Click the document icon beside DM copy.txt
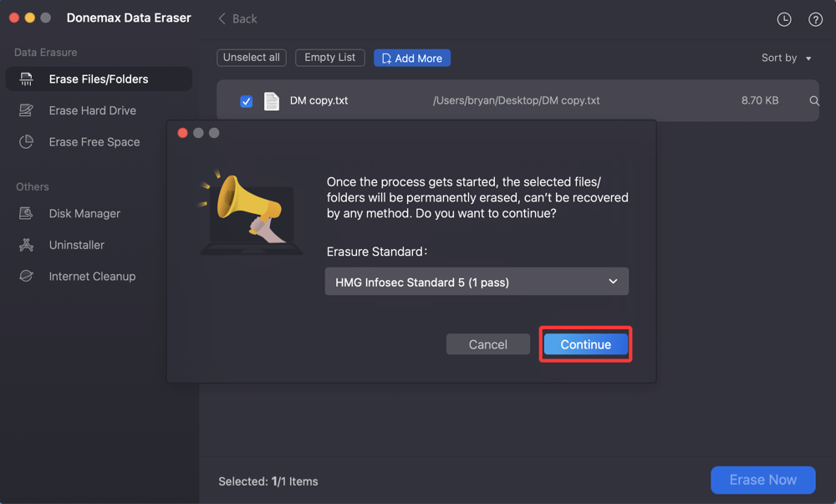The height and width of the screenshot is (504, 836). coord(271,100)
